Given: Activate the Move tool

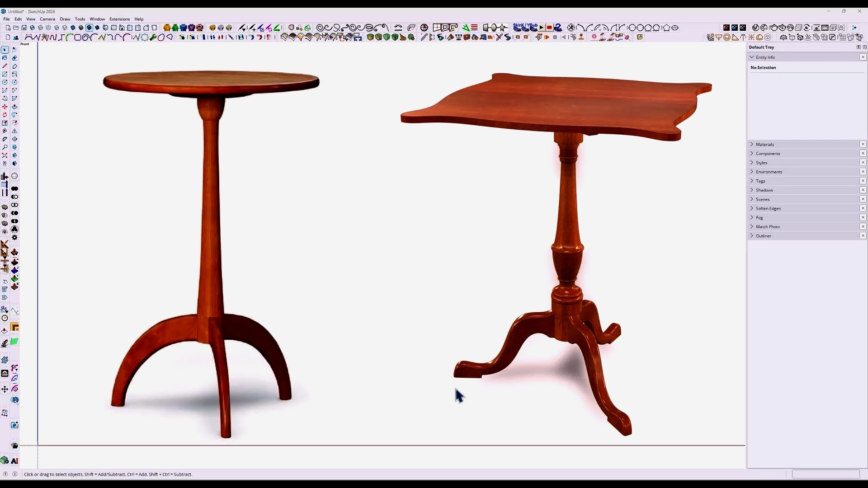Looking at the screenshot, I should point(5,107).
